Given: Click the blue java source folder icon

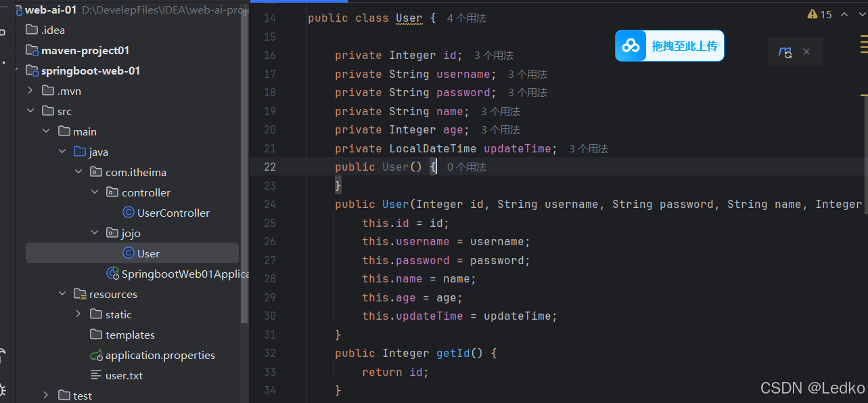Looking at the screenshot, I should click(80, 152).
